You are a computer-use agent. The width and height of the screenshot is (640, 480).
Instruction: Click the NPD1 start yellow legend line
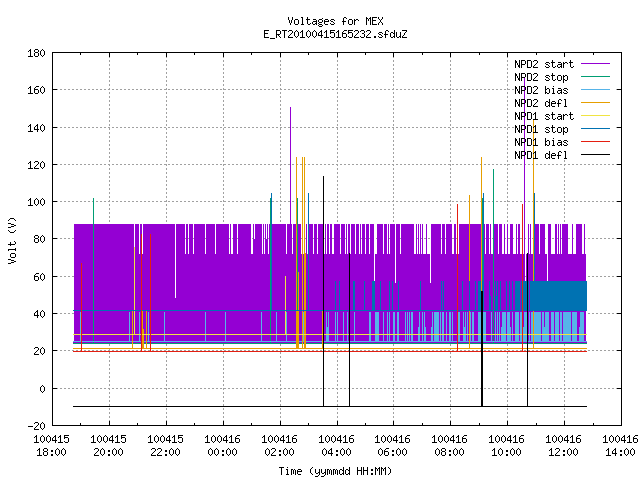[x=595, y=116]
